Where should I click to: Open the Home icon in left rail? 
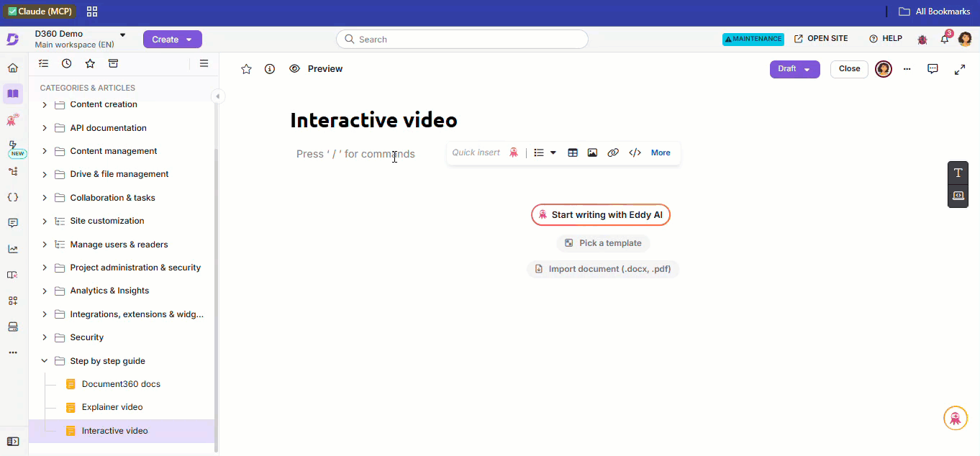pyautogui.click(x=13, y=68)
